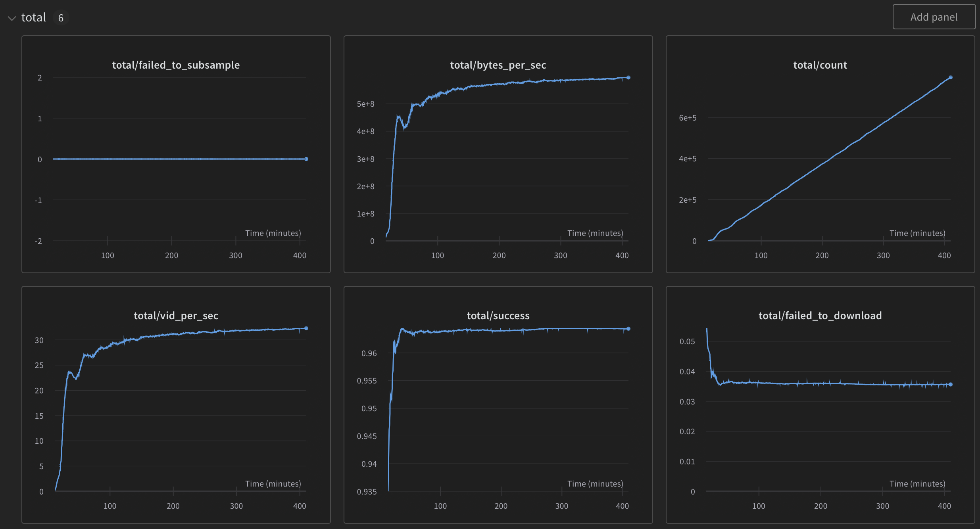
Task: Click the total/count chart title
Action: point(820,65)
